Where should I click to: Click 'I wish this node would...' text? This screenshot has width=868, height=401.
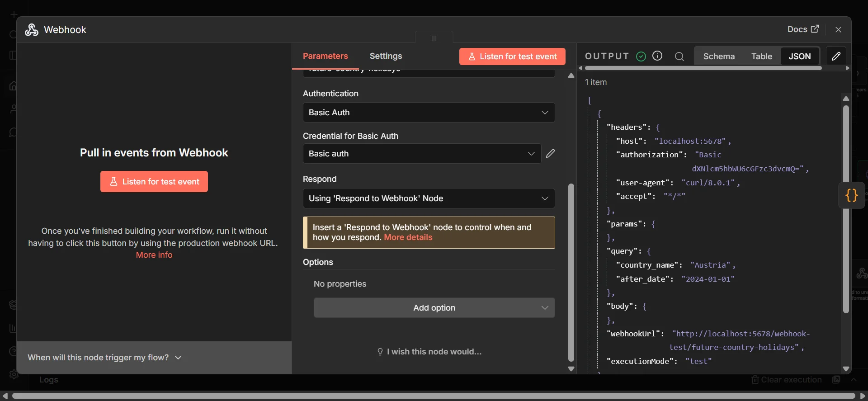point(434,352)
